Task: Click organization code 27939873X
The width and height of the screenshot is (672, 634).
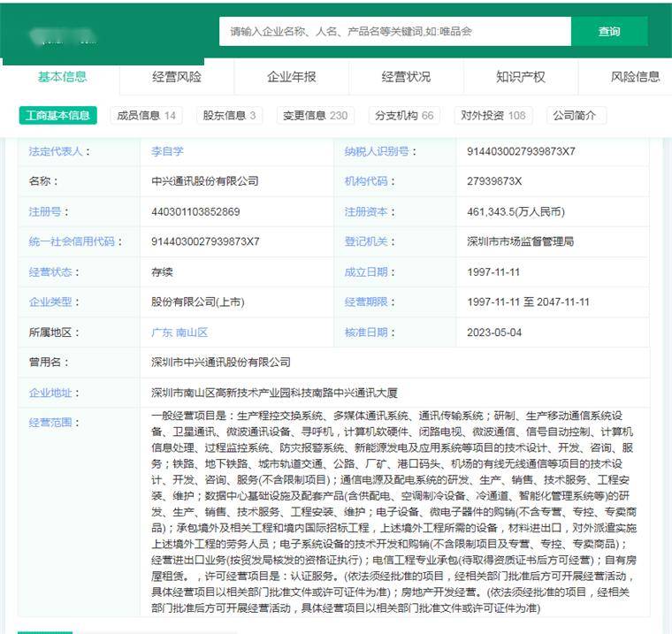Action: [494, 181]
